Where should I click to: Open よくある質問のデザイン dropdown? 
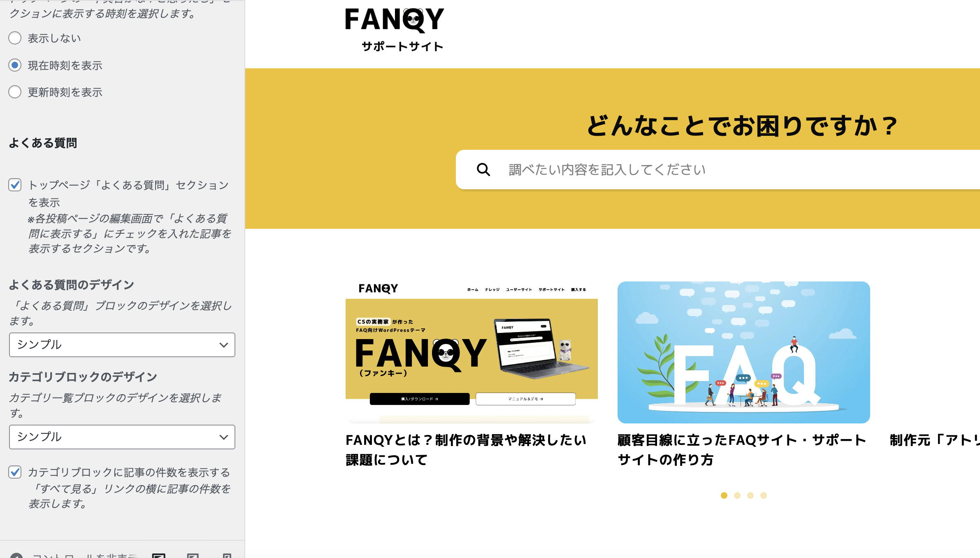pyautogui.click(x=122, y=345)
